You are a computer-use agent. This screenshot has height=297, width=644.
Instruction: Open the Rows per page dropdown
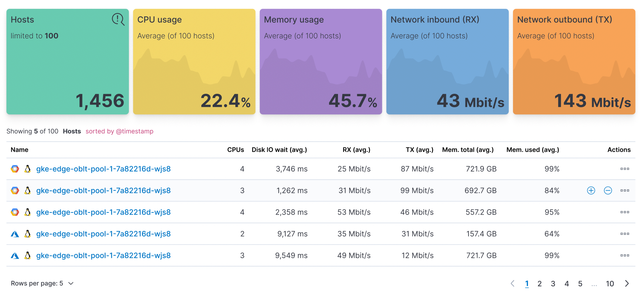(42, 283)
